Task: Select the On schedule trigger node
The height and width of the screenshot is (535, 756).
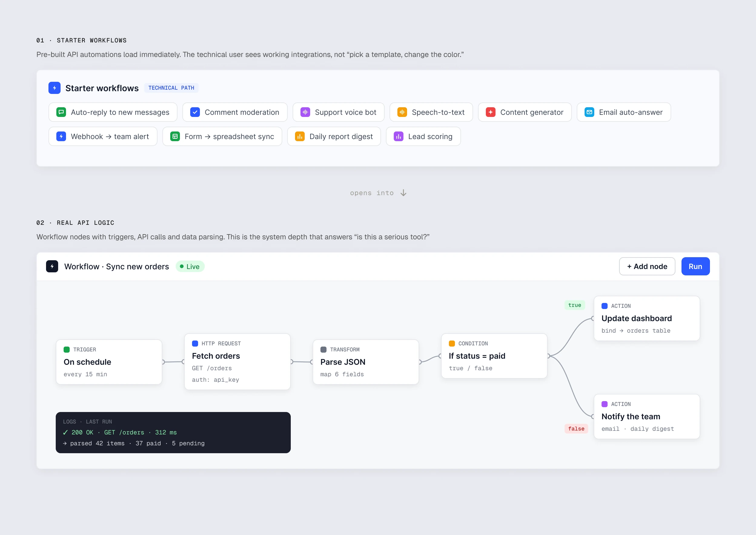Action: pos(109,362)
